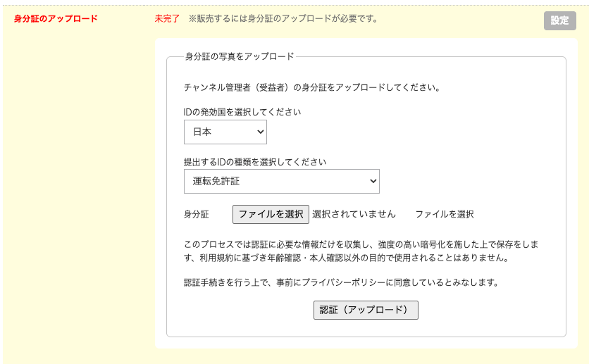Open the ID issuing country dropdown showing 日本
This screenshot has height=364, width=589.
[225, 132]
